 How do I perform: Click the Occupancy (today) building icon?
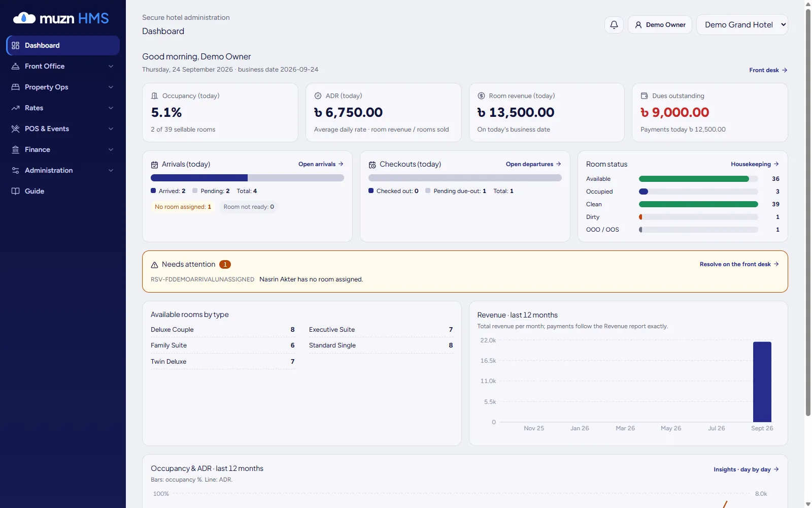(x=155, y=96)
